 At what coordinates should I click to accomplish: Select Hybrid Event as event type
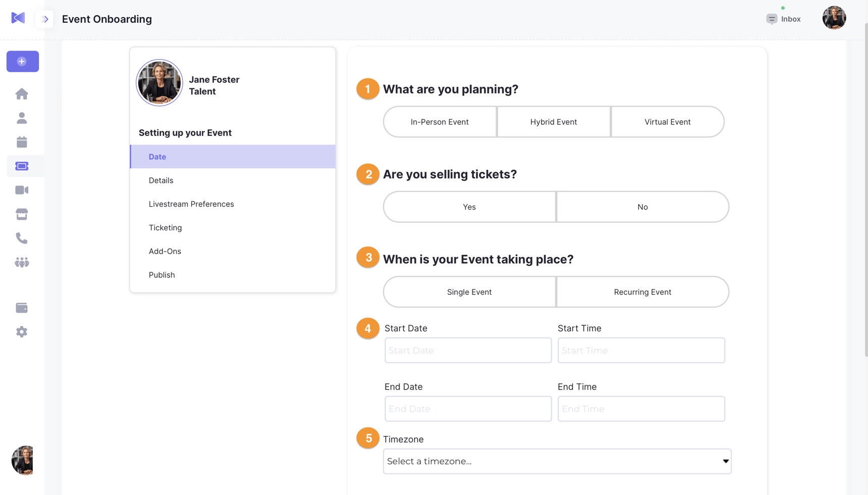pyautogui.click(x=553, y=121)
